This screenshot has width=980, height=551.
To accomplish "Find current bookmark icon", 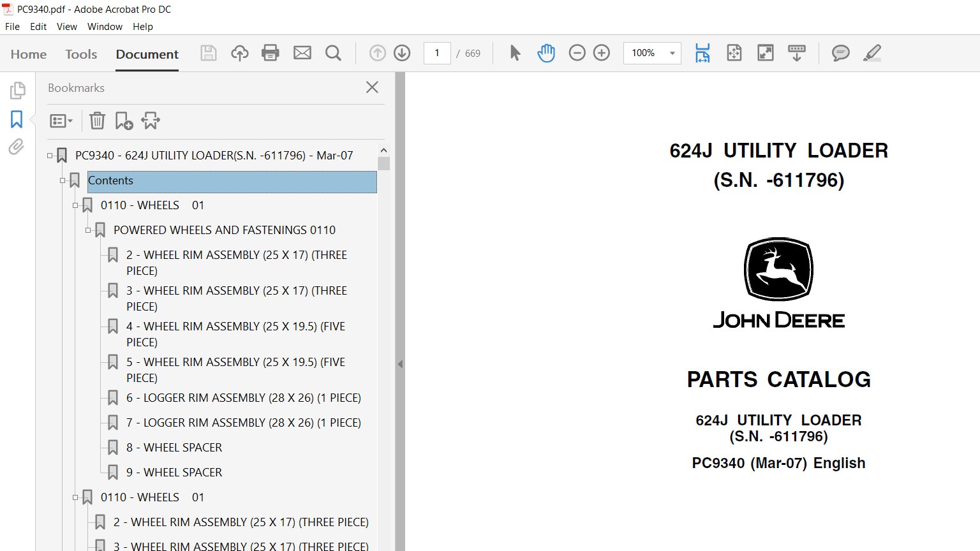I will click(151, 121).
